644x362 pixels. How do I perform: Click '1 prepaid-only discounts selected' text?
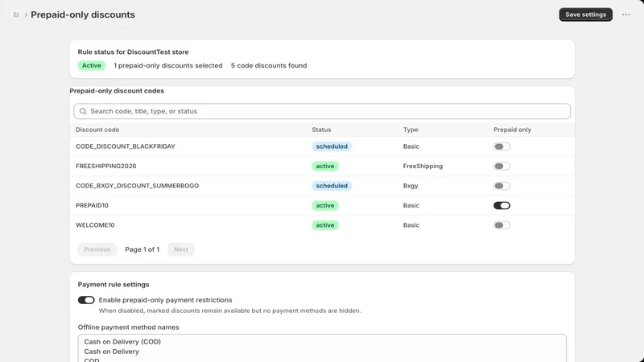pyautogui.click(x=168, y=66)
